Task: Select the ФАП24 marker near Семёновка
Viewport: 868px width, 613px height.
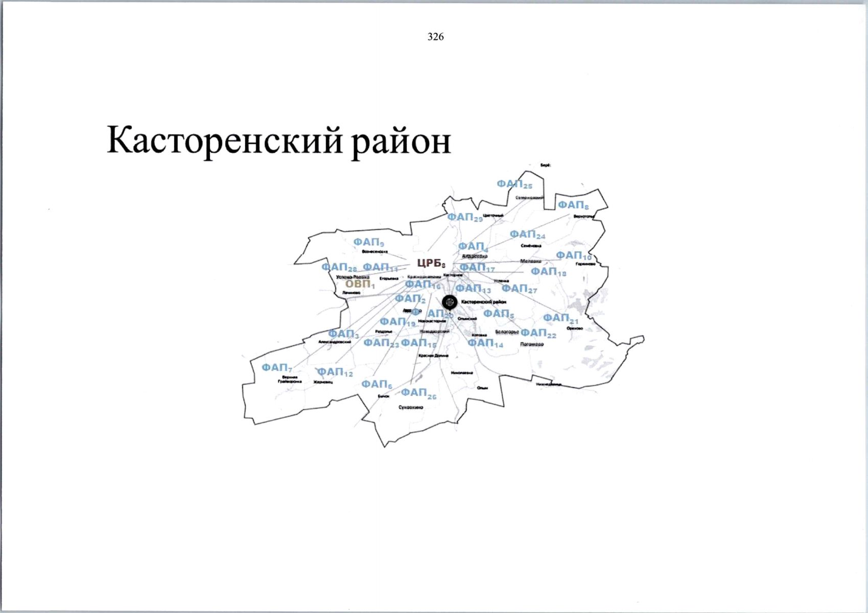Action: 528,234
